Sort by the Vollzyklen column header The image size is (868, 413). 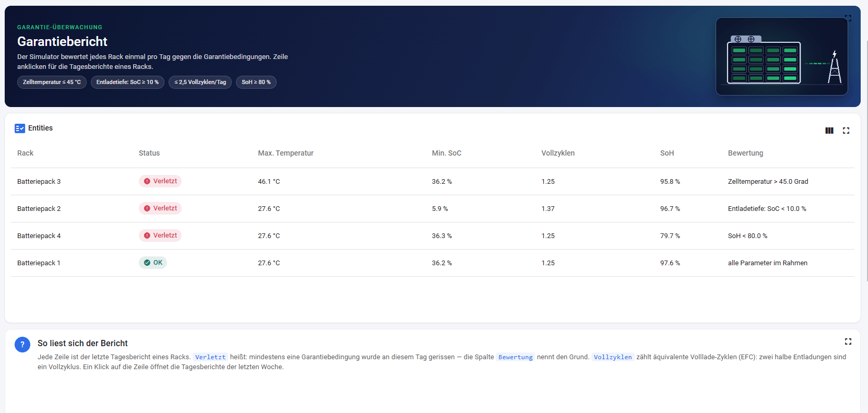pos(558,153)
